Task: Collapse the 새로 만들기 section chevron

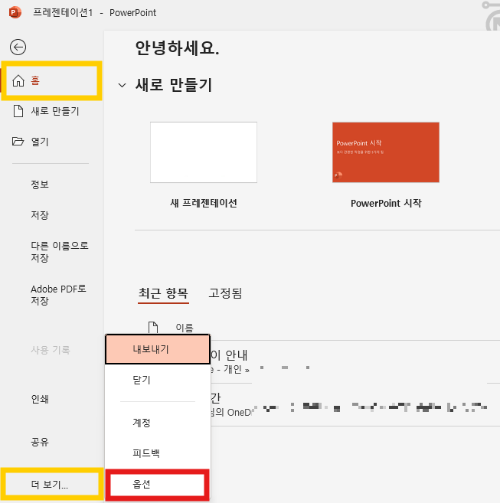Action: 122,85
